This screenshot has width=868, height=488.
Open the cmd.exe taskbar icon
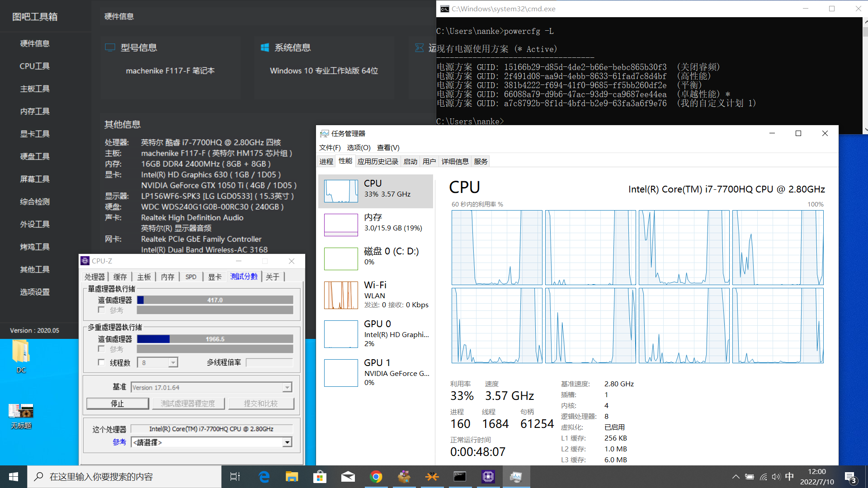pos(460,477)
